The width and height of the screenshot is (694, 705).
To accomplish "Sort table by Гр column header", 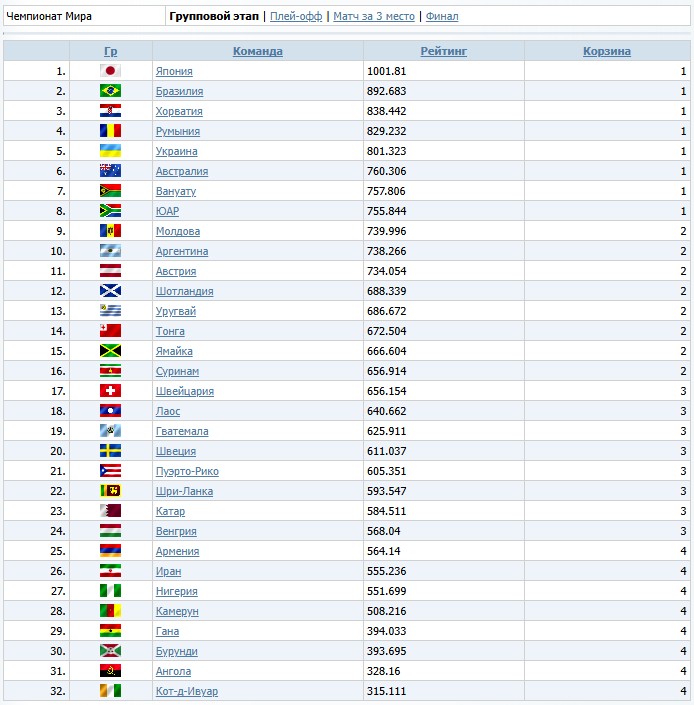I will (x=111, y=51).
